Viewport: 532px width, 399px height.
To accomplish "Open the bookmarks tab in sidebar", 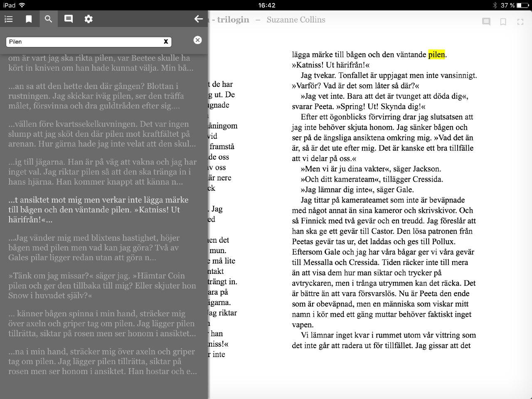I will pyautogui.click(x=29, y=19).
